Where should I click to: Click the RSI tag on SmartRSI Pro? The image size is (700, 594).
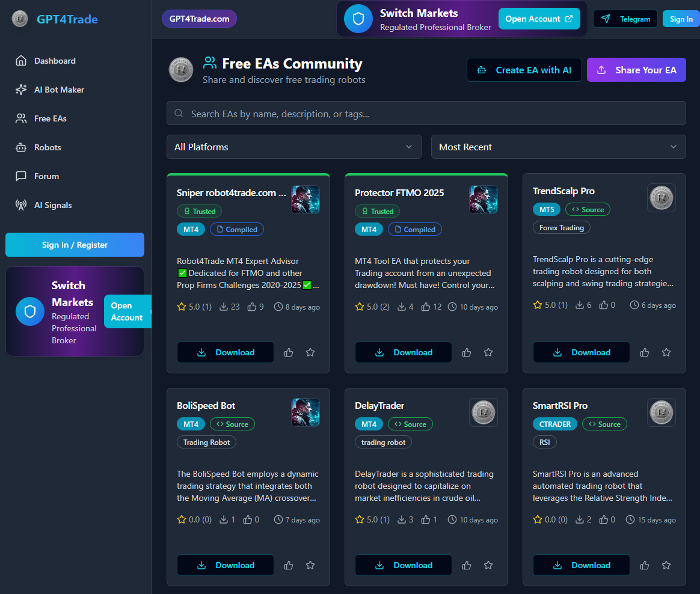545,442
